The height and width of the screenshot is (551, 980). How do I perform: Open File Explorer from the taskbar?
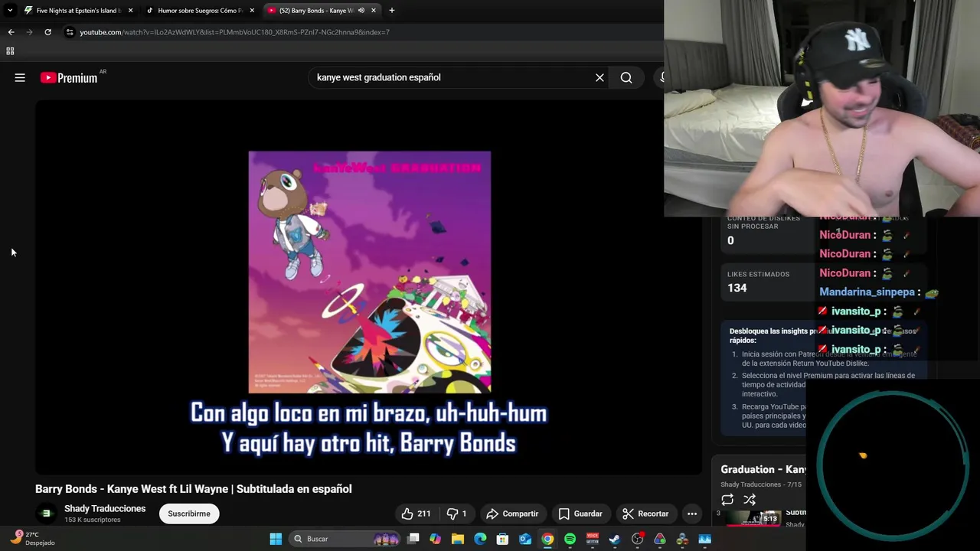pos(458,539)
